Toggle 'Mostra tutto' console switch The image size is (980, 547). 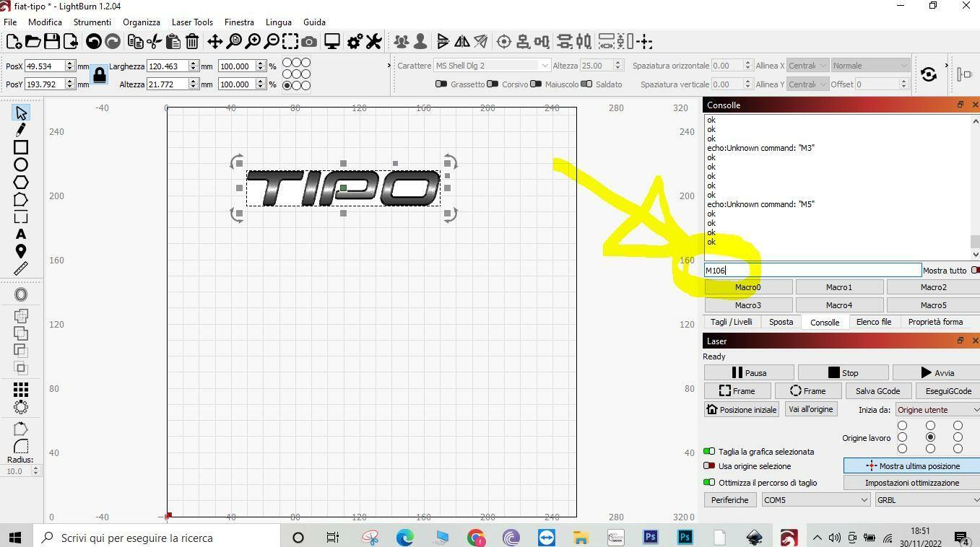(x=975, y=271)
